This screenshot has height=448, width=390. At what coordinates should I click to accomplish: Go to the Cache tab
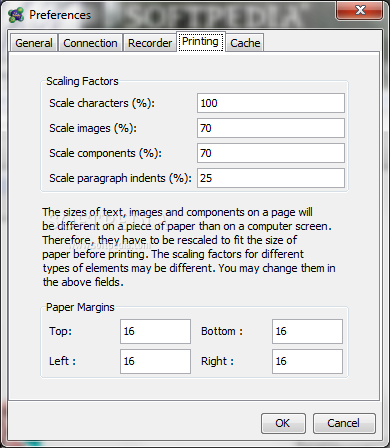[x=245, y=43]
